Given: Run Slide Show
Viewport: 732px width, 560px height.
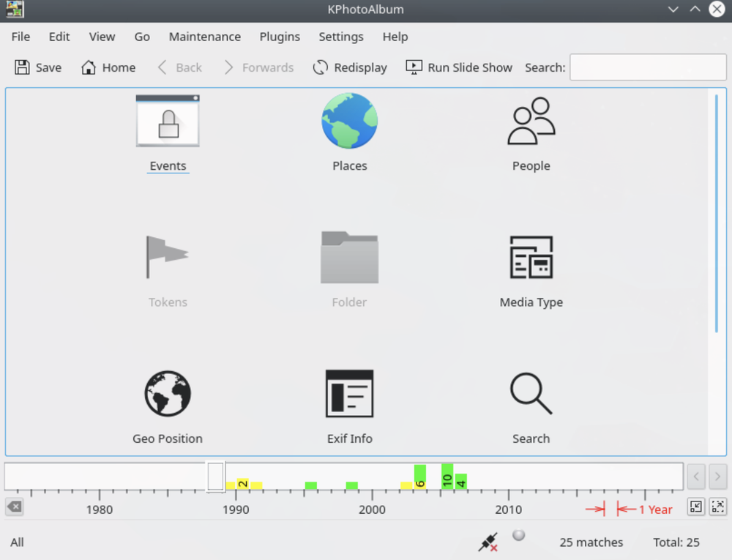Looking at the screenshot, I should point(459,67).
